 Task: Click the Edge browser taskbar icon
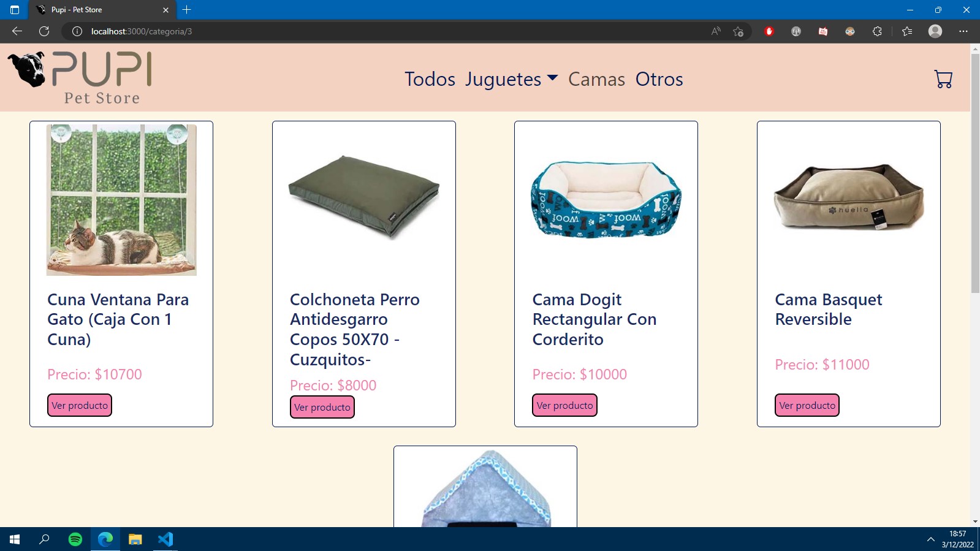point(105,539)
